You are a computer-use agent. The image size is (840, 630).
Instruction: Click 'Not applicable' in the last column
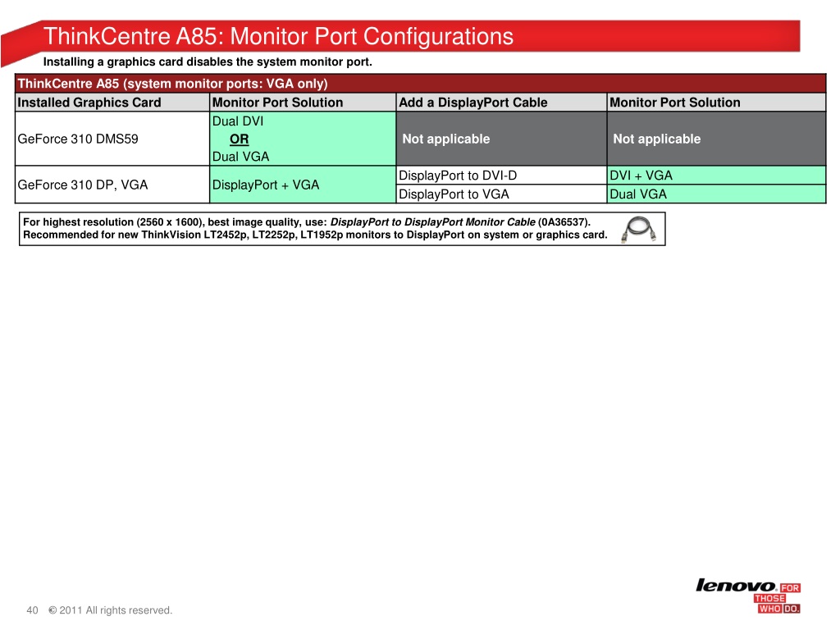657,139
